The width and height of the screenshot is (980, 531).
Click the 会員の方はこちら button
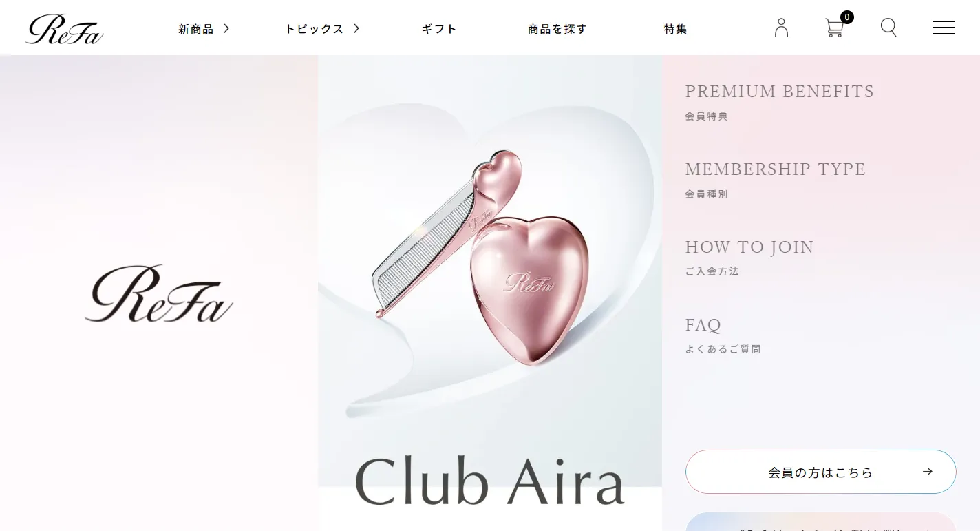coord(821,472)
